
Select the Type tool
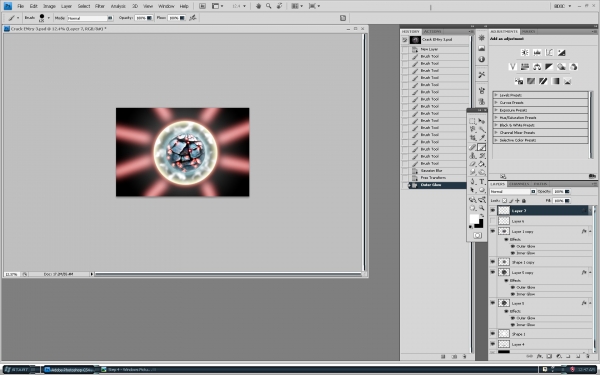point(482,182)
